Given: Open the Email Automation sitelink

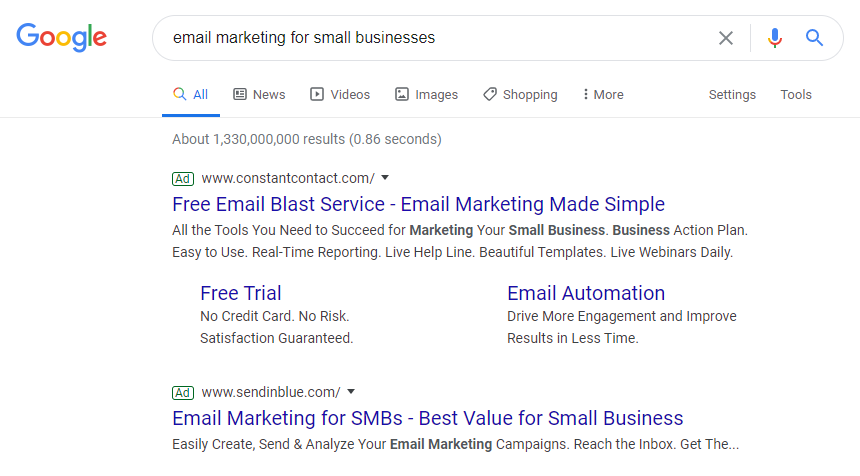Looking at the screenshot, I should (x=586, y=293).
